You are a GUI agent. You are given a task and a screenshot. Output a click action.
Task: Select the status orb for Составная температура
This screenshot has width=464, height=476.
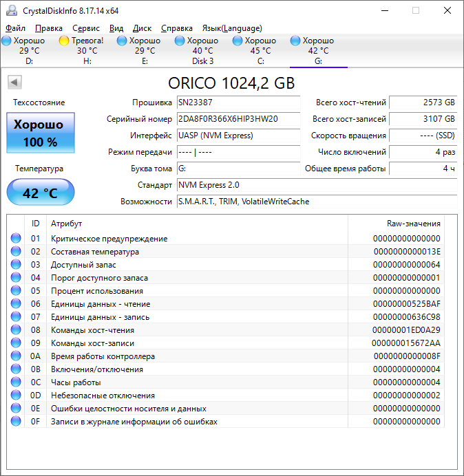click(16, 251)
